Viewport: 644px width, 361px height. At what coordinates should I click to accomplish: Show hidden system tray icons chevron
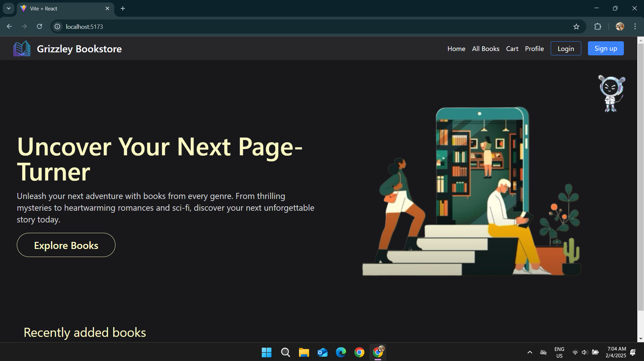pos(530,352)
